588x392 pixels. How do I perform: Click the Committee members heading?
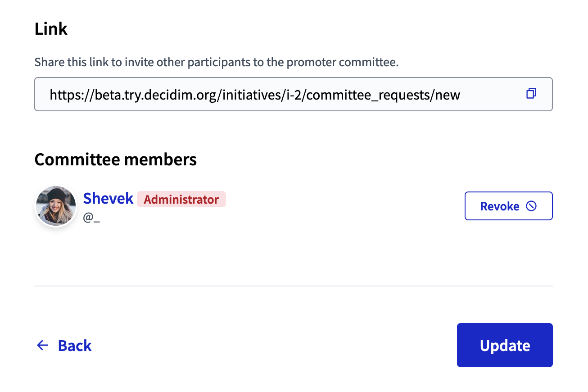(116, 159)
